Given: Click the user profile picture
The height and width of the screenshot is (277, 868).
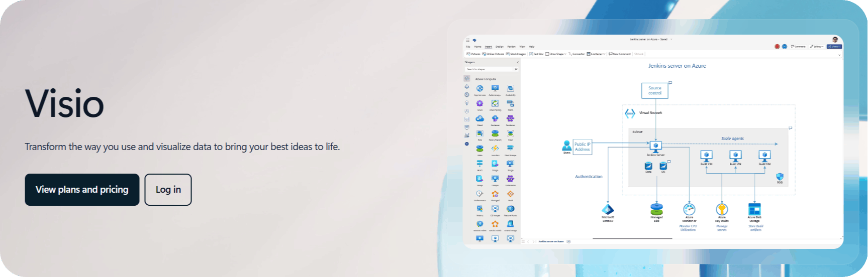Looking at the screenshot, I should 835,40.
